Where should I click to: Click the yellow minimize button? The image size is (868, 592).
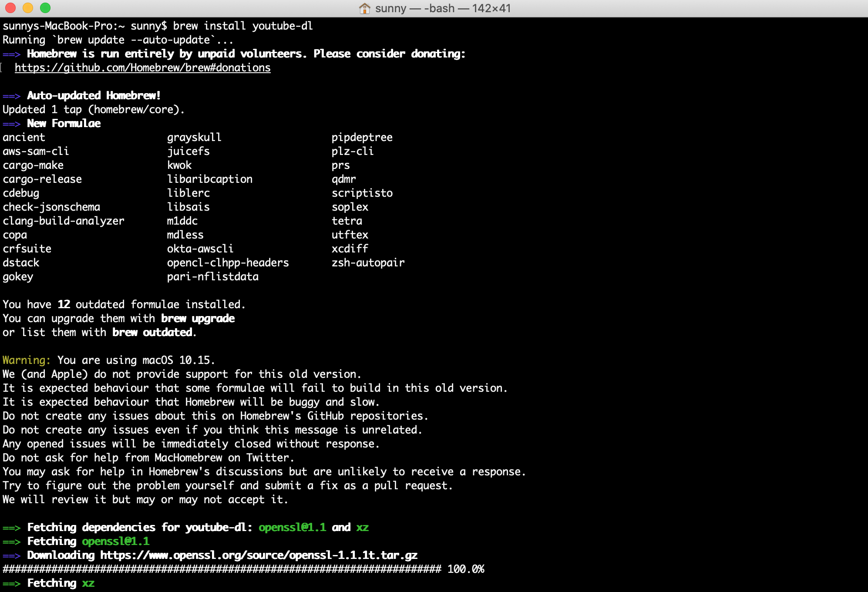[x=28, y=7]
